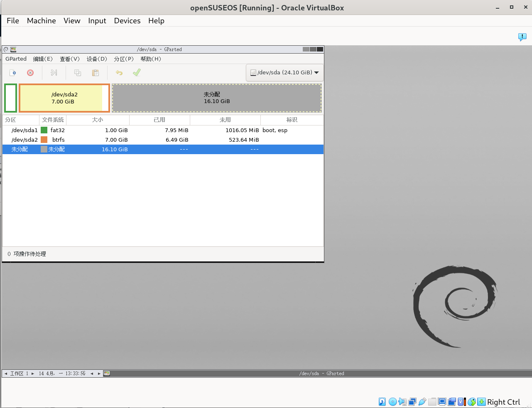
Task: Sort by the 已用 column header
Action: pyautogui.click(x=159, y=120)
